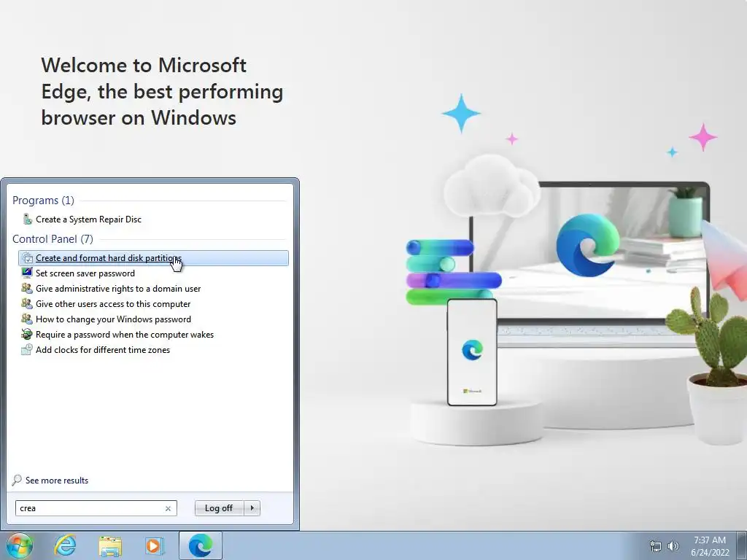Open Add clocks for different time zones
This screenshot has width=747, height=560.
pyautogui.click(x=103, y=350)
